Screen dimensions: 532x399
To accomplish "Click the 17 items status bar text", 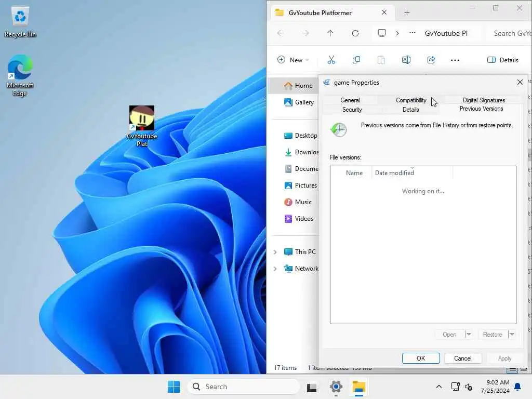I will (285, 368).
